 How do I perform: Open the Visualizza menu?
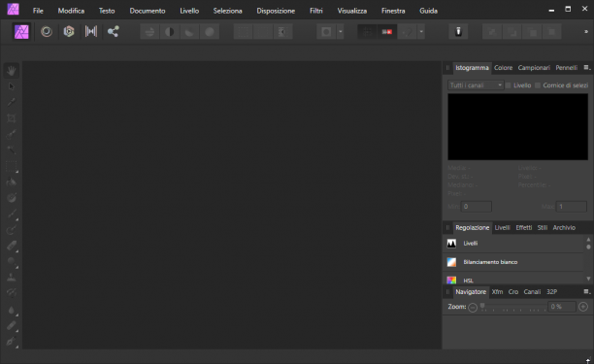[x=352, y=11]
